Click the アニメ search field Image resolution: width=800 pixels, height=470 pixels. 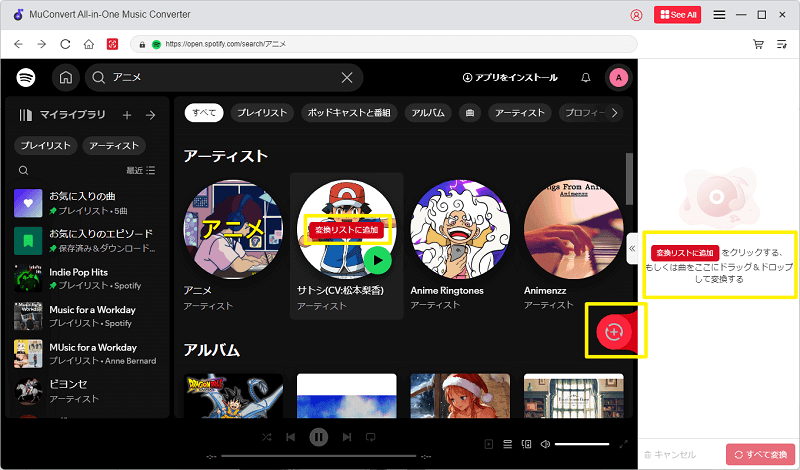(224, 78)
